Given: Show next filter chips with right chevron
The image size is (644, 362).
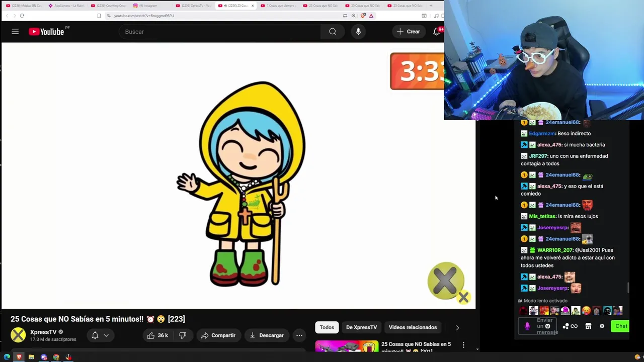Looking at the screenshot, I should pos(457,327).
